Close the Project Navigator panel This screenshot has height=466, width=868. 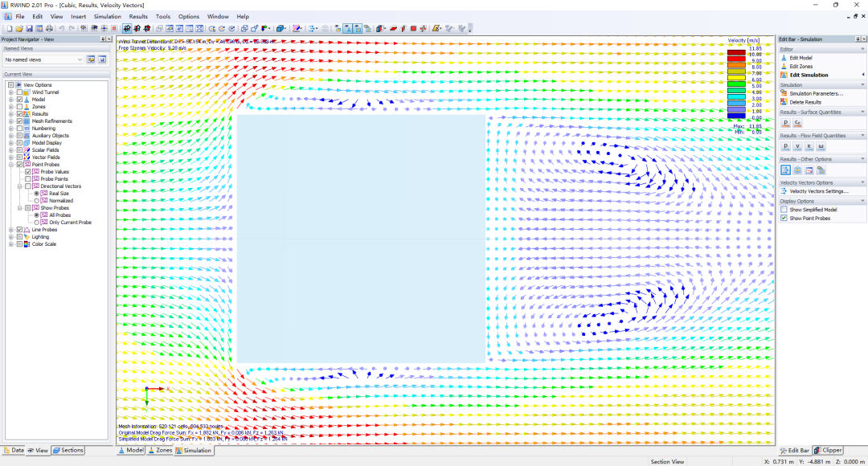[x=109, y=39]
